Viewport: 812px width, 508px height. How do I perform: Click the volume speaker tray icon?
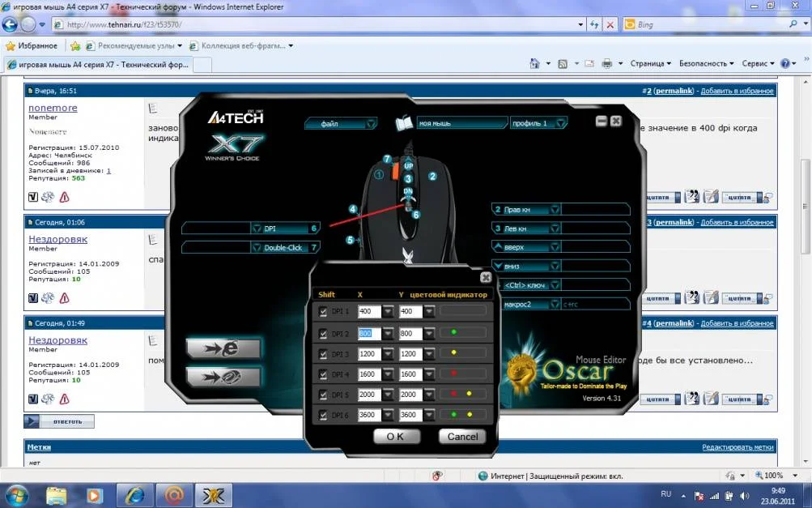[745, 496]
